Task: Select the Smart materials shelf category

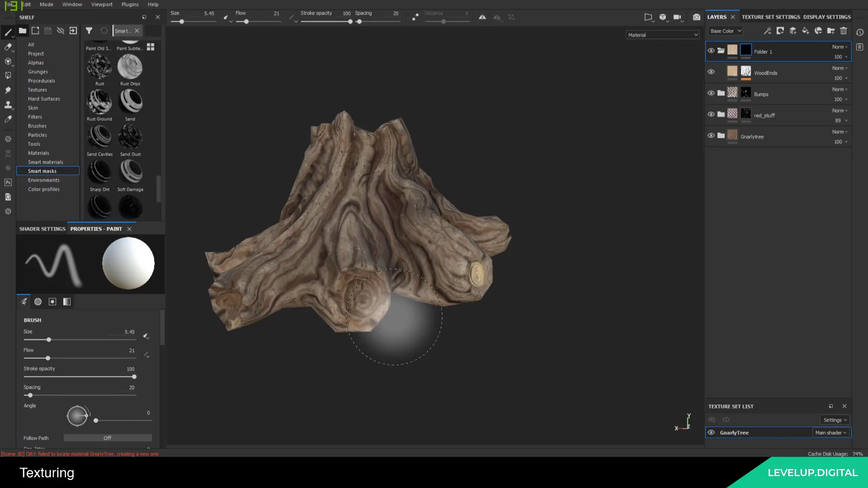Action: click(45, 162)
